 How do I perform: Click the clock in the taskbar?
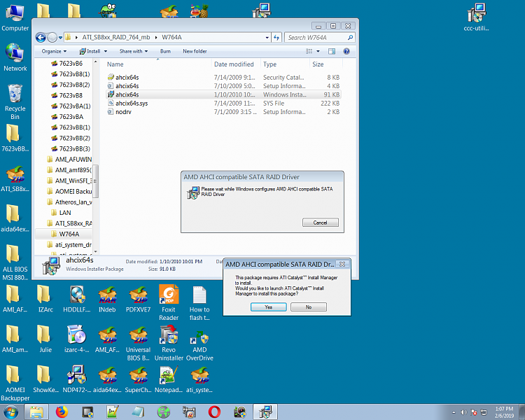coord(504,412)
